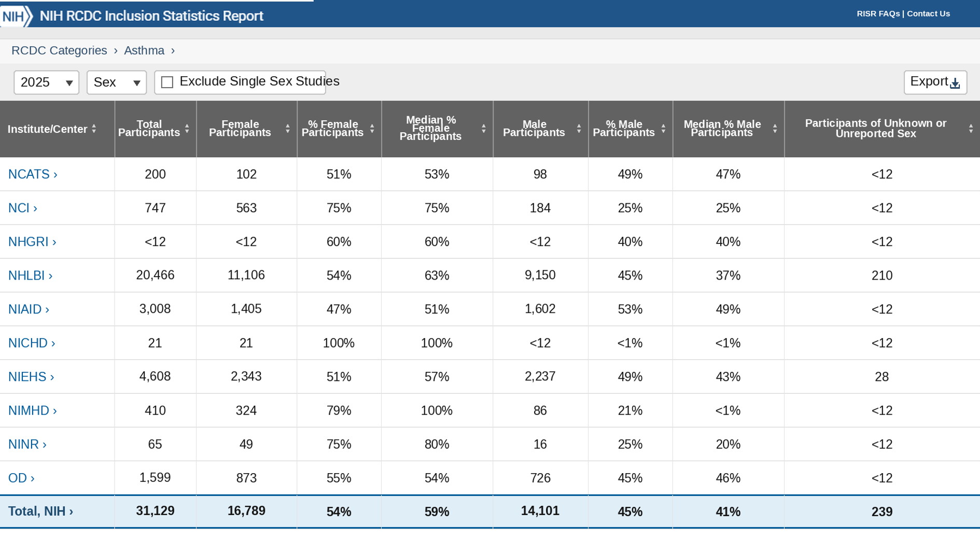Sort by Total Participants column arrows
Image resolution: width=980 pixels, height=539 pixels.
(187, 129)
